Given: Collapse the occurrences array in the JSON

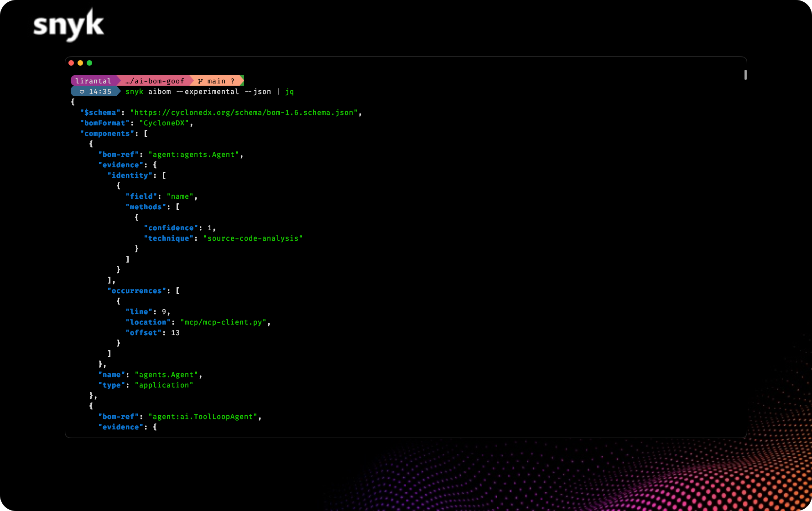Looking at the screenshot, I should pos(177,290).
